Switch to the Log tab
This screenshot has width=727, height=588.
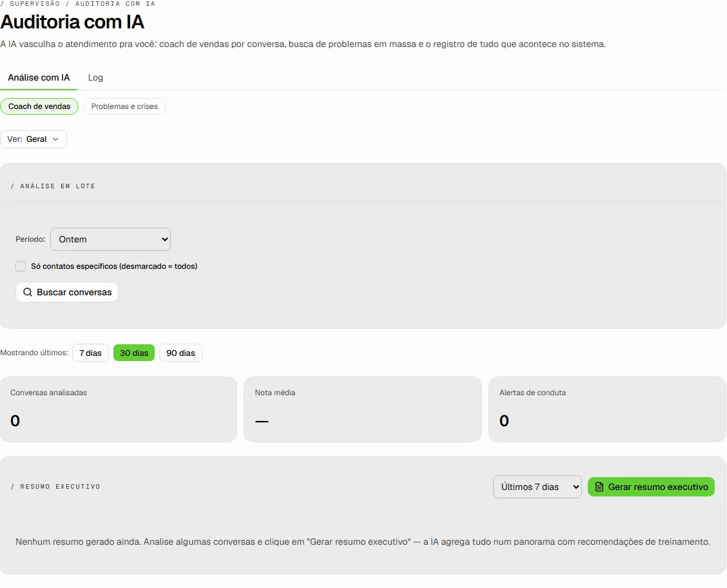pos(95,77)
